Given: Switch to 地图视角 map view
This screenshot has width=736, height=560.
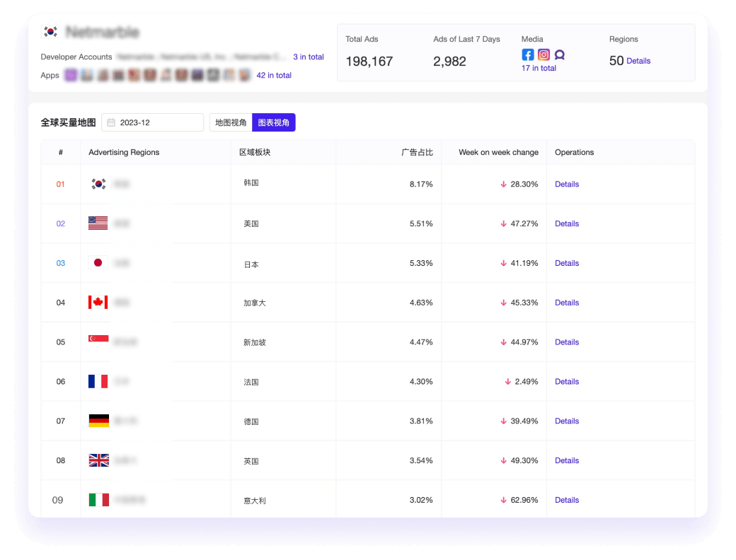Looking at the screenshot, I should (231, 122).
